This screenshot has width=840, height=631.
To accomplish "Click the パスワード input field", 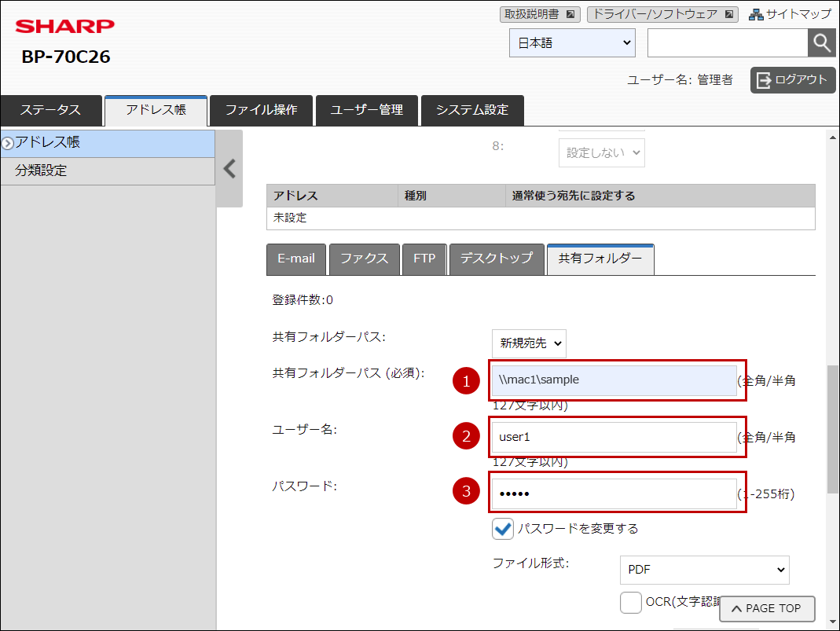I will pos(614,493).
